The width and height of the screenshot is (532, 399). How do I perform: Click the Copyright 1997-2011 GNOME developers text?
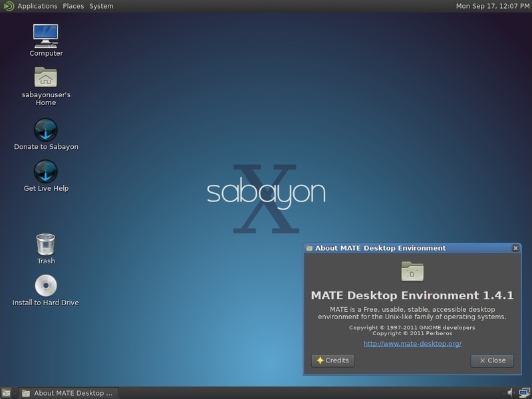[412, 327]
